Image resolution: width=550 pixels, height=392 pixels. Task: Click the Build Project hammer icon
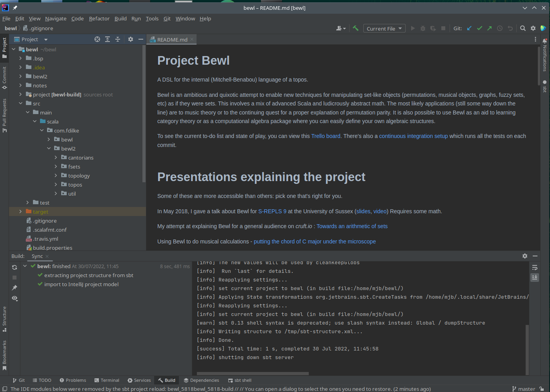tap(356, 28)
